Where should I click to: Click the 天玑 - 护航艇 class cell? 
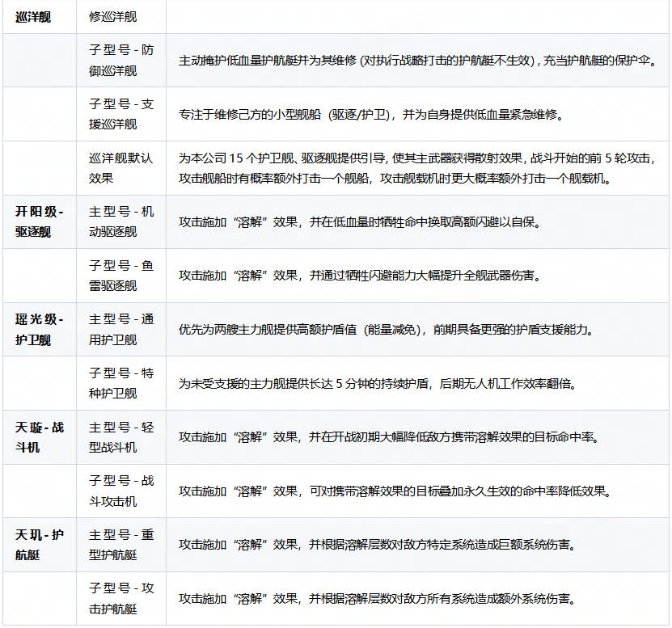pyautogui.click(x=39, y=545)
